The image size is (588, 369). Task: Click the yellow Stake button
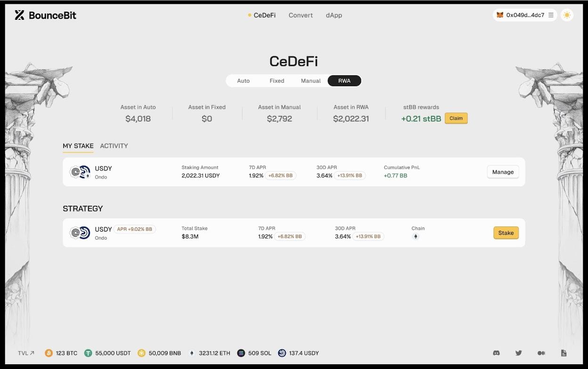coord(506,233)
